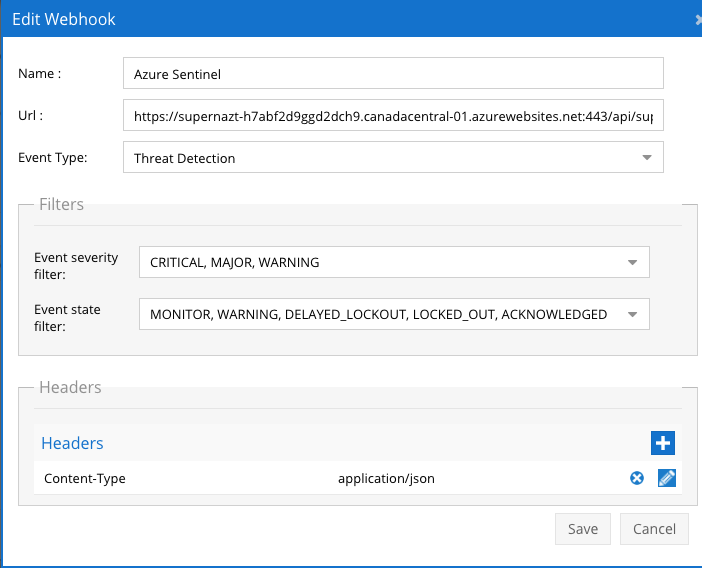The width and height of the screenshot is (702, 568).
Task: Click the Url label
Action: [31, 115]
